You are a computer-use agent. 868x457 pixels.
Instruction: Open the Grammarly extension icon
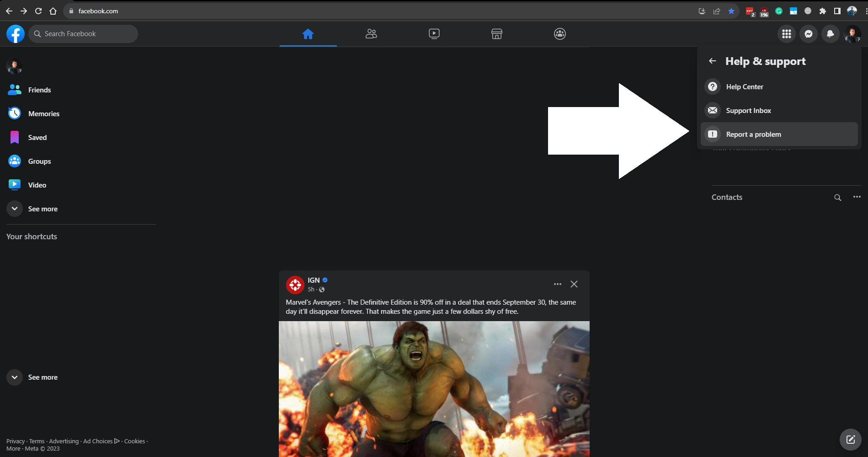pos(779,11)
